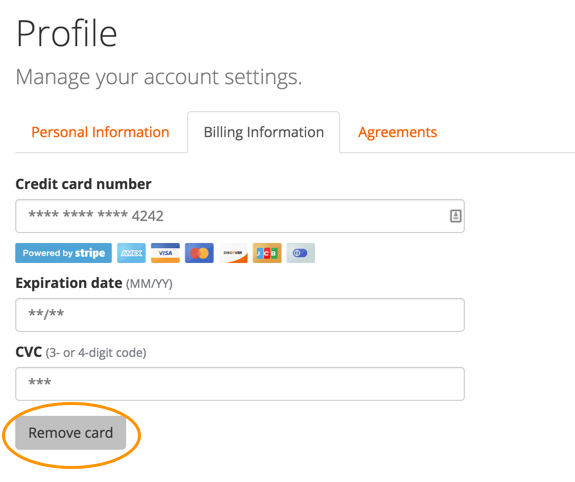
Task: Click the Remove card button
Action: point(71,433)
